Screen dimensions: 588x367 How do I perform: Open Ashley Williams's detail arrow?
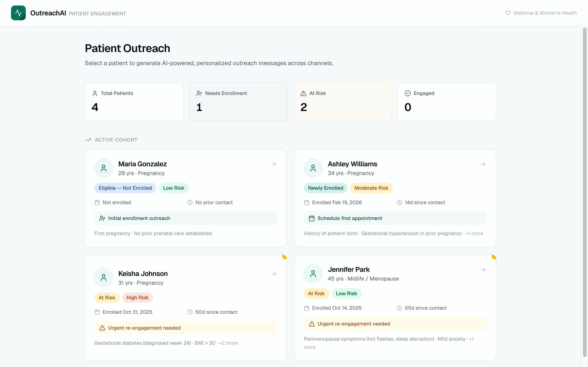[483, 164]
